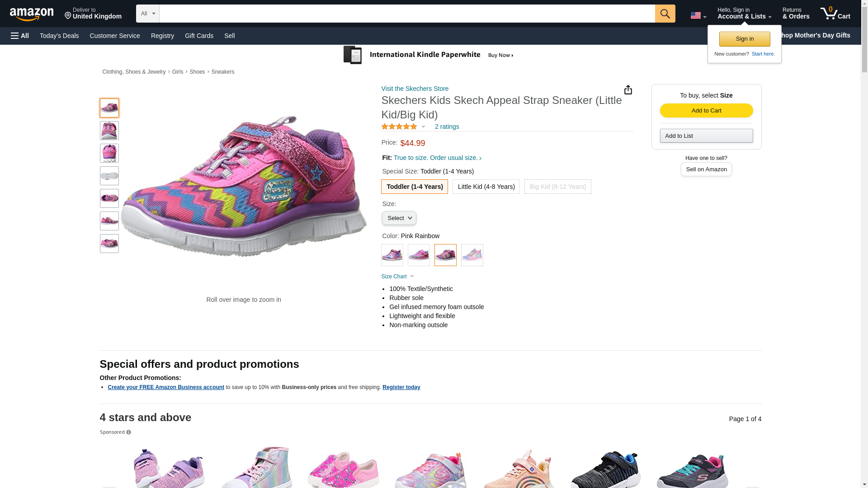
Task: Click the Deliver to United Kingdom location icon
Action: pyautogui.click(x=68, y=16)
